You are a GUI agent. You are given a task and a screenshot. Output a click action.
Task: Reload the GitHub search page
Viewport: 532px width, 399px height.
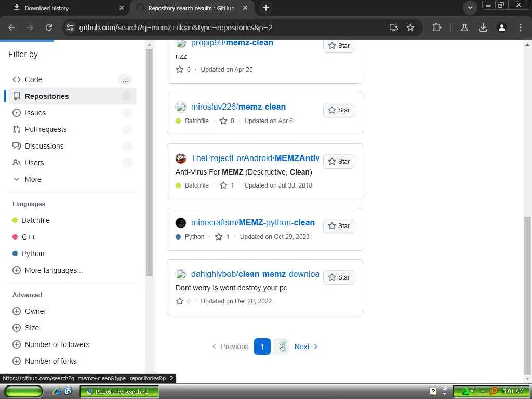[49, 28]
